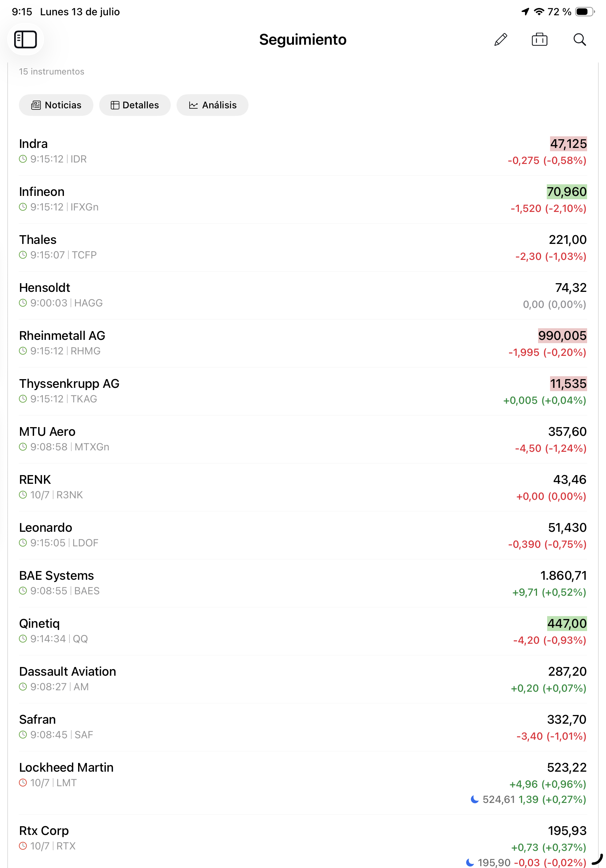Tap Leonardo change value -0,390

[524, 544]
